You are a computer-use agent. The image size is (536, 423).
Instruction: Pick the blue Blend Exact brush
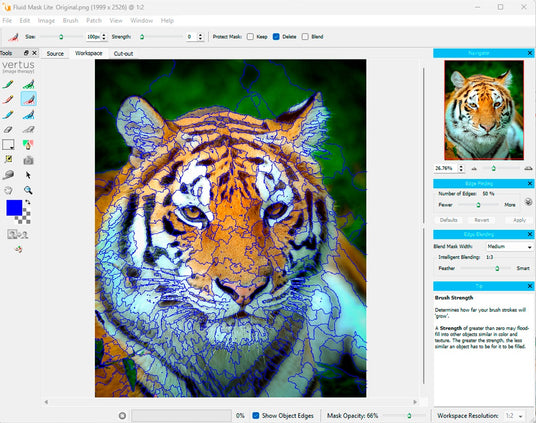[x=8, y=115]
